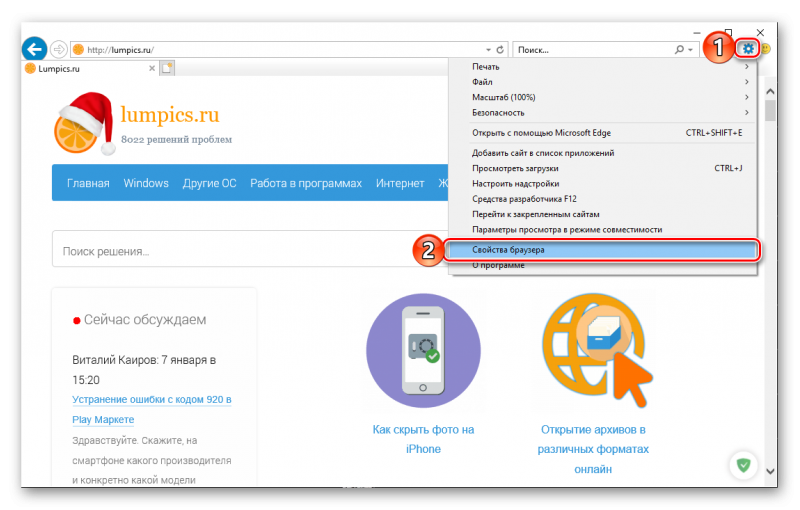
Task: Click the search magnifier icon
Action: (679, 49)
